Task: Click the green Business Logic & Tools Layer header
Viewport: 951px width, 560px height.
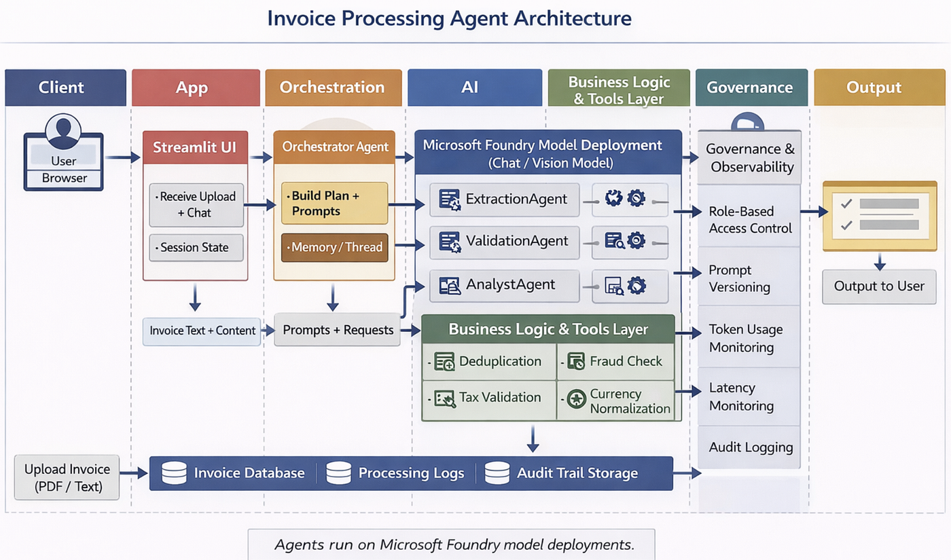Action: tap(548, 330)
